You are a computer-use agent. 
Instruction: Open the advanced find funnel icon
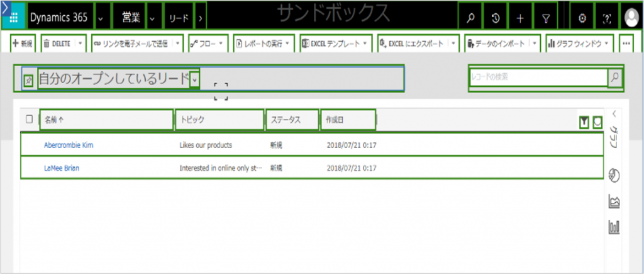(545, 18)
